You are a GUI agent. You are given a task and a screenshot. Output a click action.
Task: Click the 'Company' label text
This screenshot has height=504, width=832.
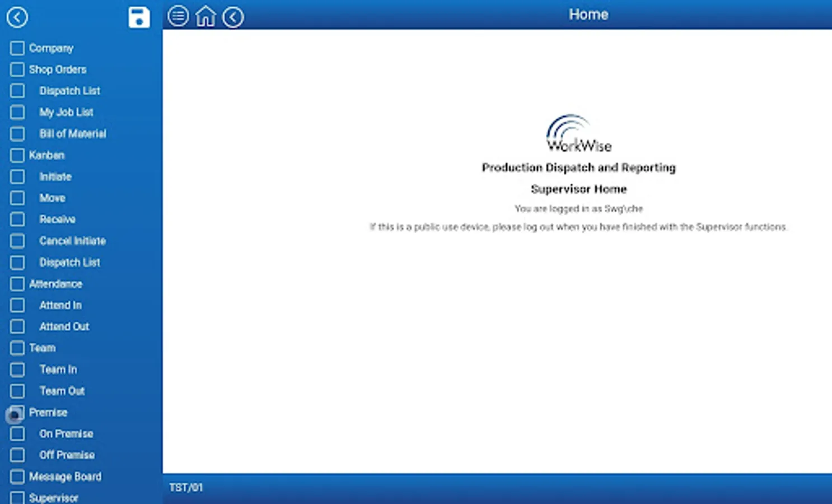pos(51,48)
